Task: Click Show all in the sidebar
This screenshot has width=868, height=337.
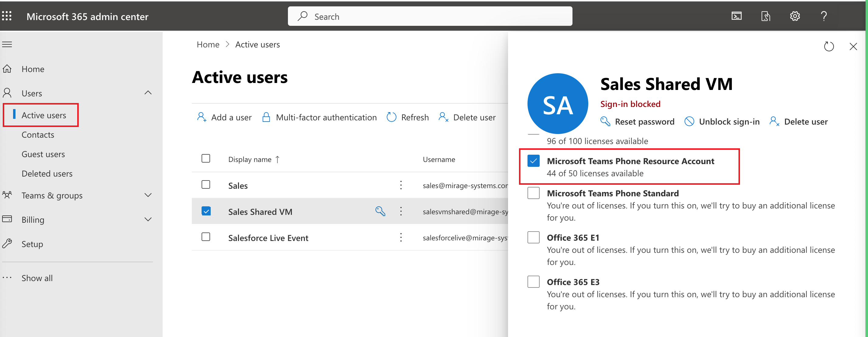Action: pos(37,278)
